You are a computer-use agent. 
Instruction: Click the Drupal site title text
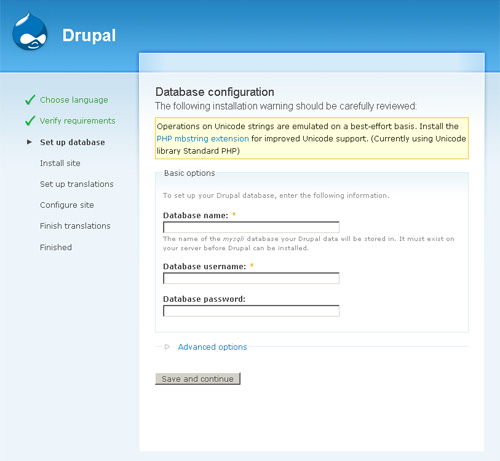[x=89, y=36]
